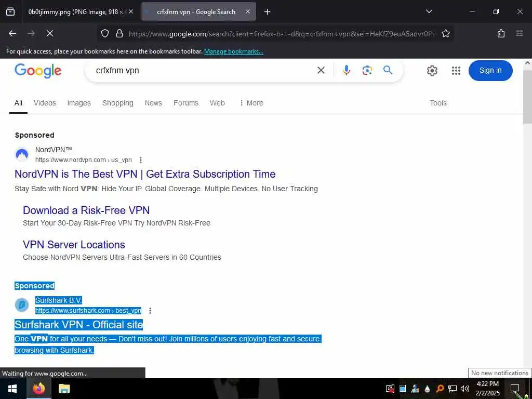Open the tracking protection shield panel

tap(105, 33)
